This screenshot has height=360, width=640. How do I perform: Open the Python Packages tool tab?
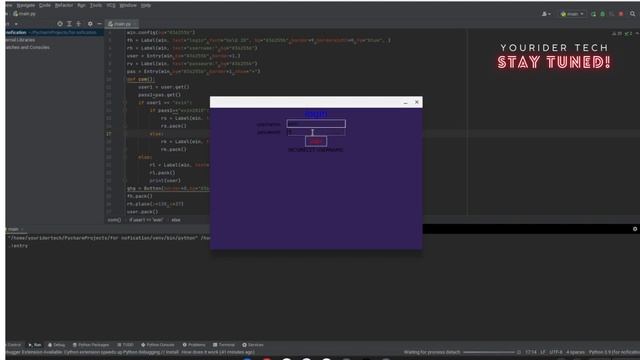91,345
